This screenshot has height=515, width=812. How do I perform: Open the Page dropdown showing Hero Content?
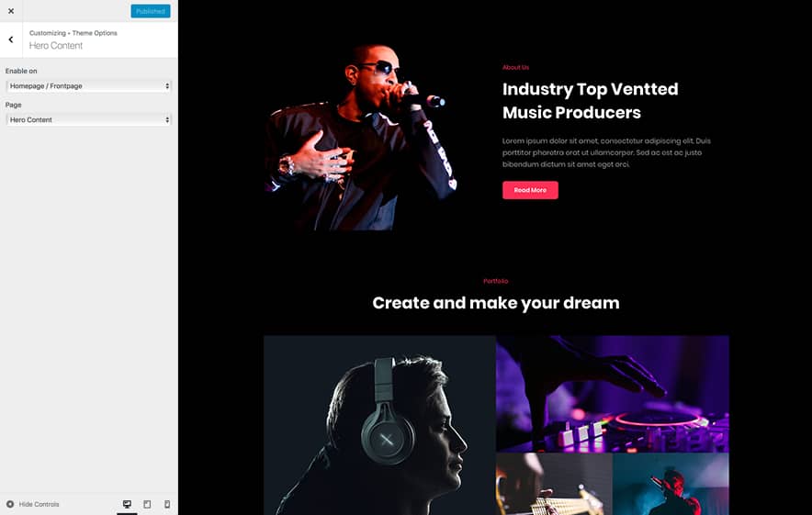coord(88,119)
